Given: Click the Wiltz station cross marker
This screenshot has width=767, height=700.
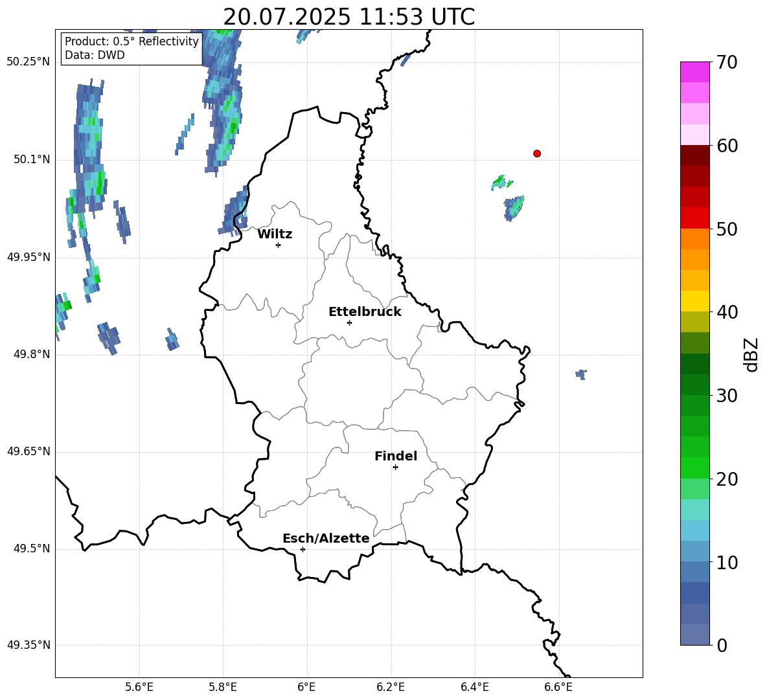Looking at the screenshot, I should tap(279, 245).
